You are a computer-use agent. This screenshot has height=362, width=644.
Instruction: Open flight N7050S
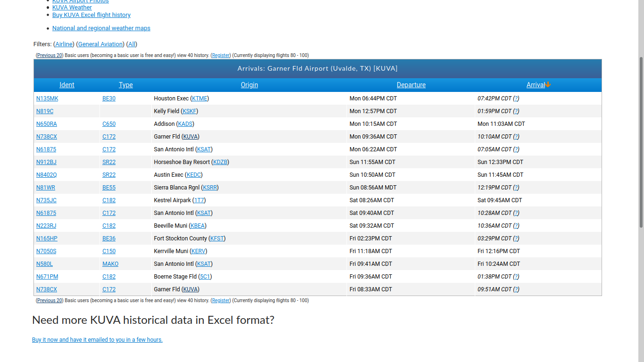[46, 251]
